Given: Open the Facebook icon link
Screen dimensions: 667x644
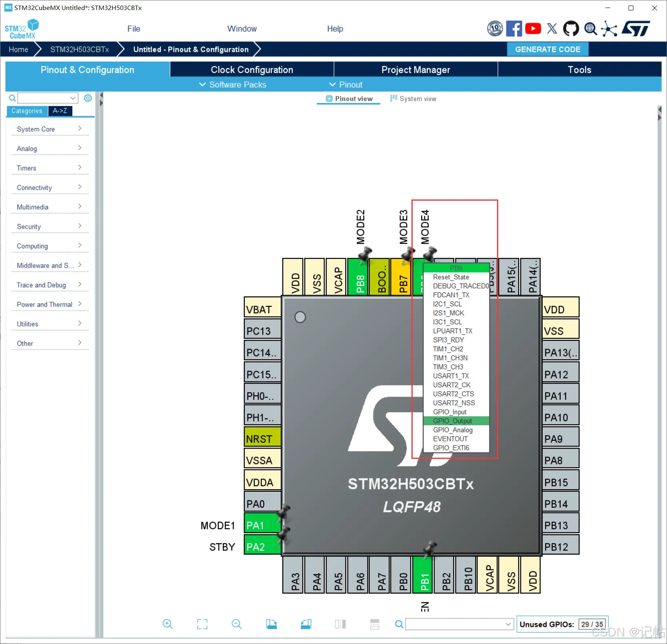Looking at the screenshot, I should tap(514, 28).
